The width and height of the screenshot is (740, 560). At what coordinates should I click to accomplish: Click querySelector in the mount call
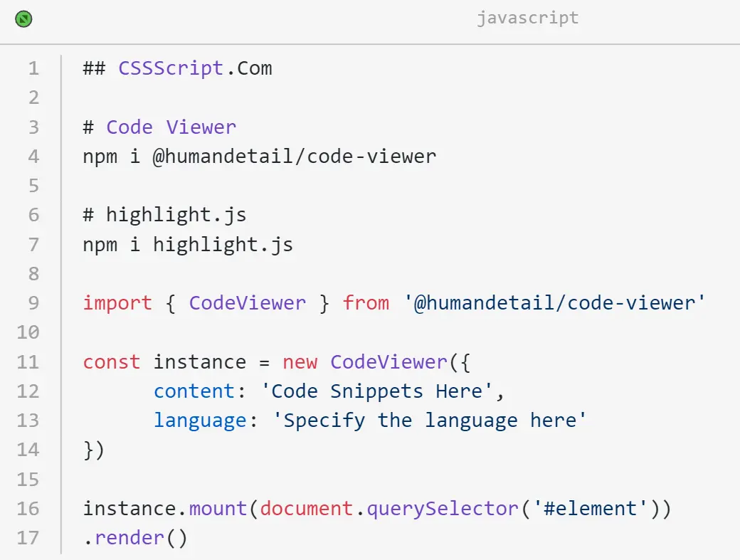point(442,509)
